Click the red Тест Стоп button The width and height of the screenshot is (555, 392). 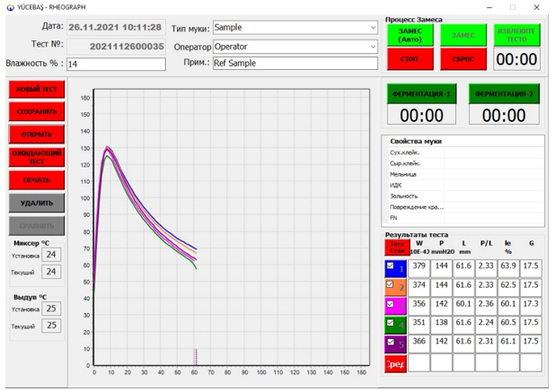(x=397, y=248)
